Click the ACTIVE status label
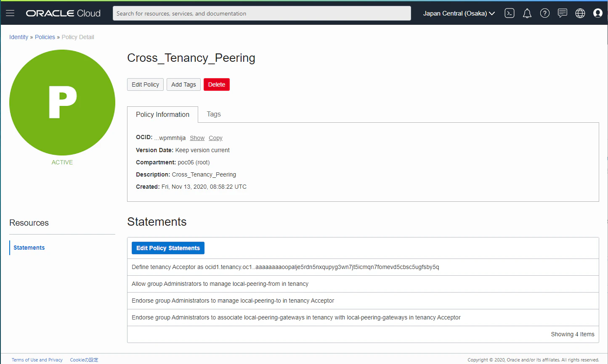The height and width of the screenshot is (364, 608). coord(62,162)
